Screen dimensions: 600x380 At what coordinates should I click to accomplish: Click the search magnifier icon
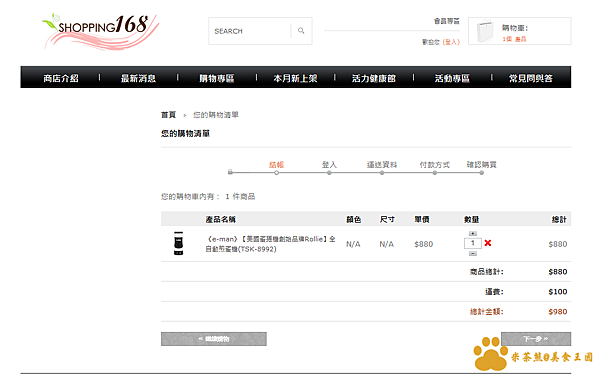point(301,31)
